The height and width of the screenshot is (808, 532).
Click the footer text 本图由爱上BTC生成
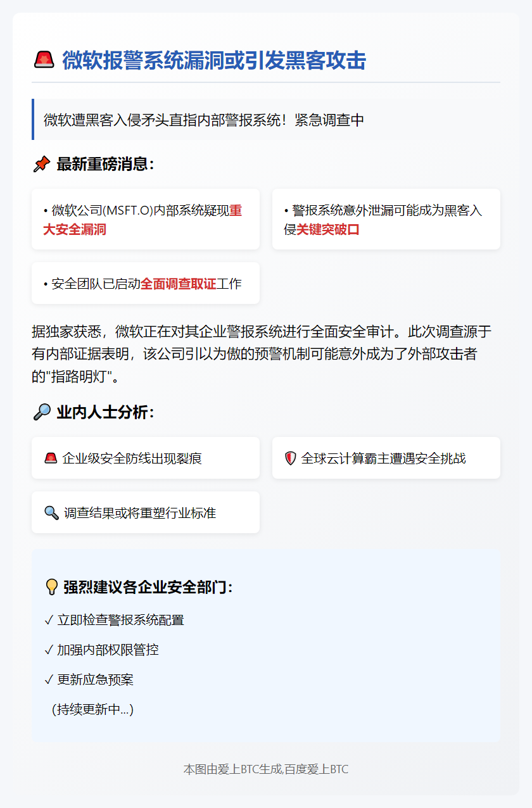[x=265, y=769]
